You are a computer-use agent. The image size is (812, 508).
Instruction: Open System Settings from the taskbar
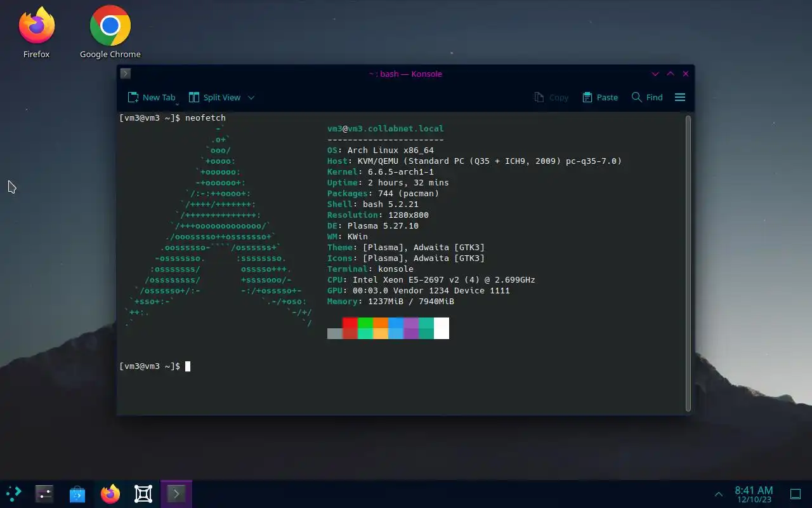point(44,493)
